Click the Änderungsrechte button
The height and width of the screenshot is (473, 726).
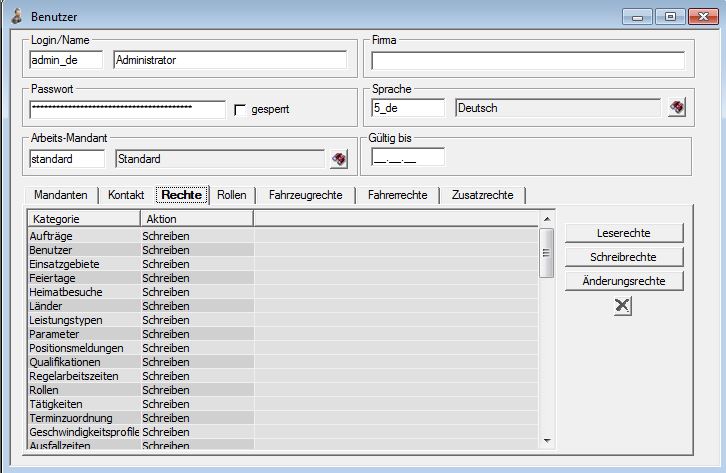(x=623, y=281)
